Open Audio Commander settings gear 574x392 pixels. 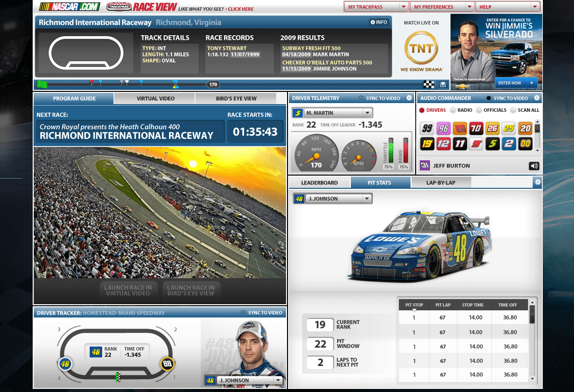537,98
